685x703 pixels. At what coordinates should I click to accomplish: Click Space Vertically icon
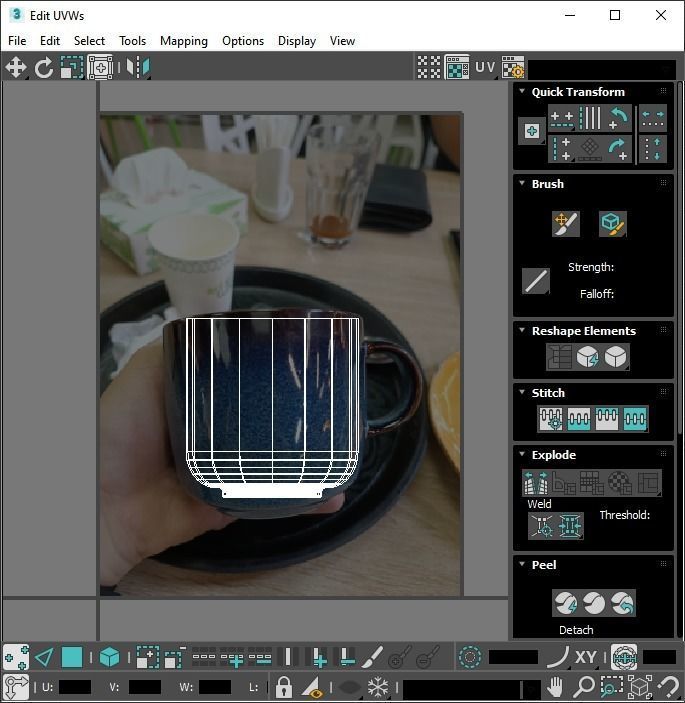coord(653,149)
